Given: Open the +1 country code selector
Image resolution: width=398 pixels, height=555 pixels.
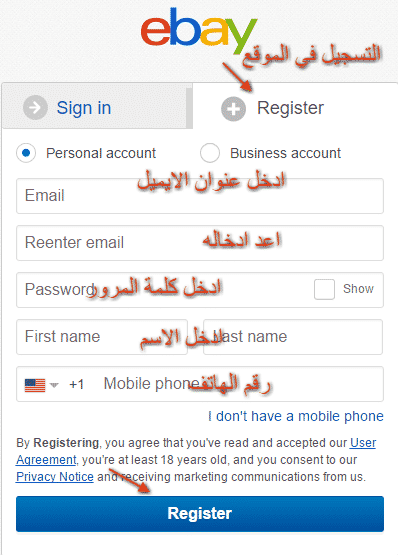Looking at the screenshot, I should pos(76,384).
